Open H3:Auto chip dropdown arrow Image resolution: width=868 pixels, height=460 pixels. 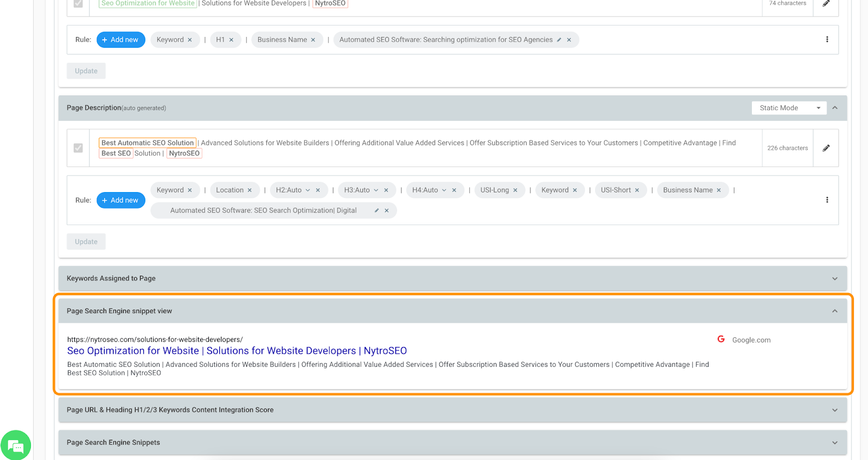tap(376, 190)
